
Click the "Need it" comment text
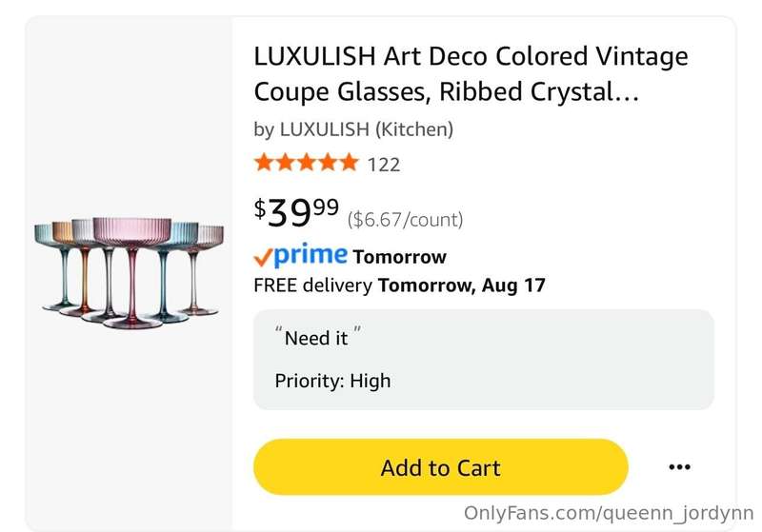coord(318,337)
